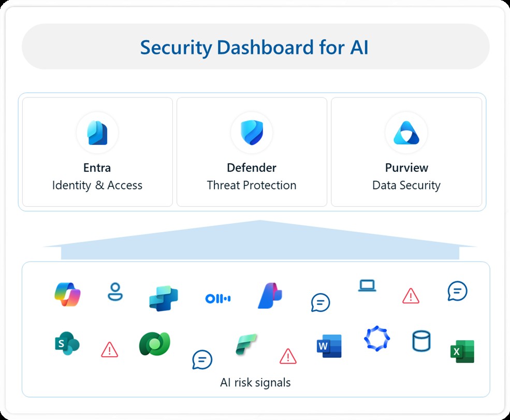The height and width of the screenshot is (420, 510).
Task: Click the chat bubble left of Fabric icon
Action: click(202, 359)
